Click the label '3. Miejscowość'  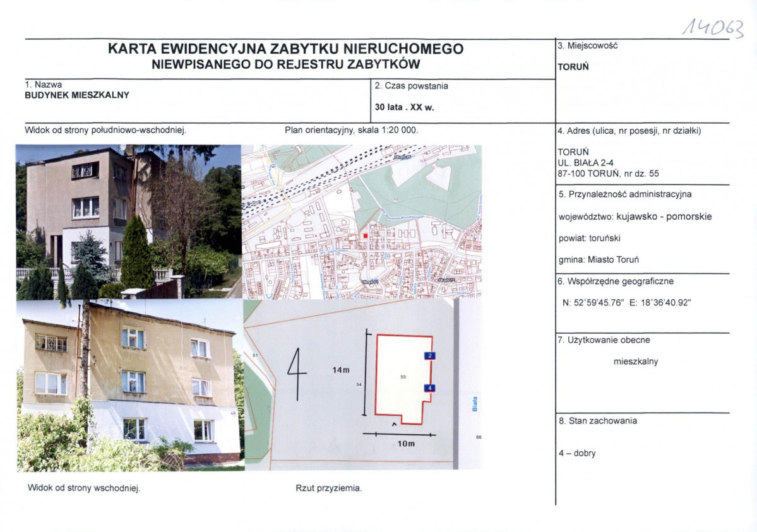pos(588,46)
